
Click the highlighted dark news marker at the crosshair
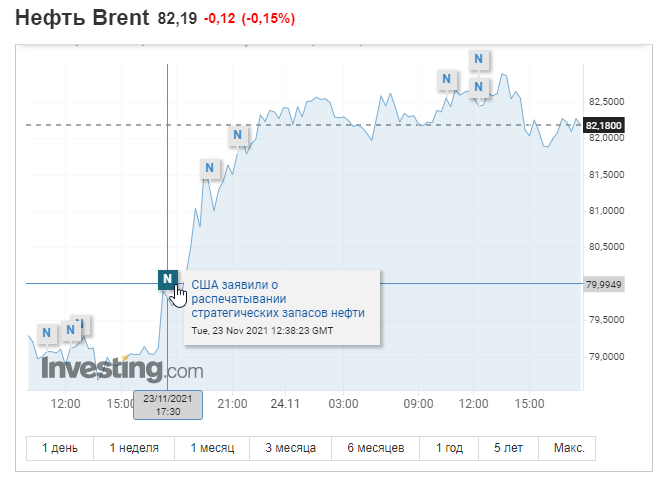point(167,279)
